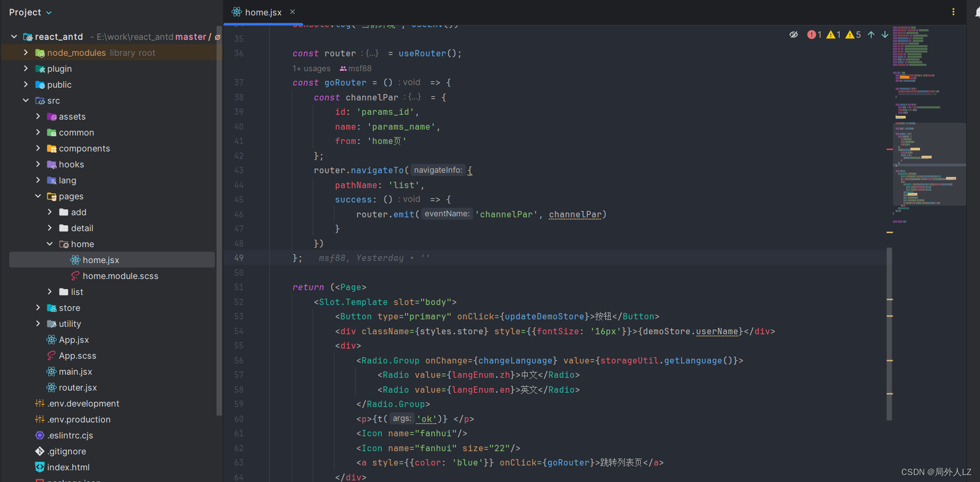Viewport: 980px width, 482px height.
Task: Click line number 49 in gutter
Action: click(x=239, y=258)
